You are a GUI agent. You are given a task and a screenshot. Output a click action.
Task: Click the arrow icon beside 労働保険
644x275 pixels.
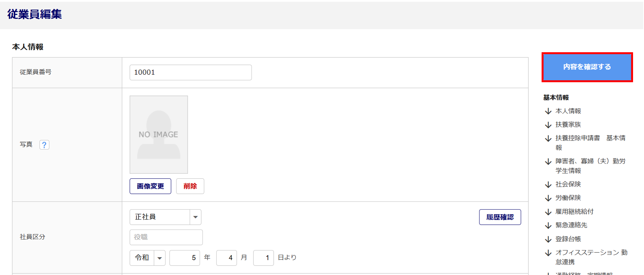[x=548, y=198]
